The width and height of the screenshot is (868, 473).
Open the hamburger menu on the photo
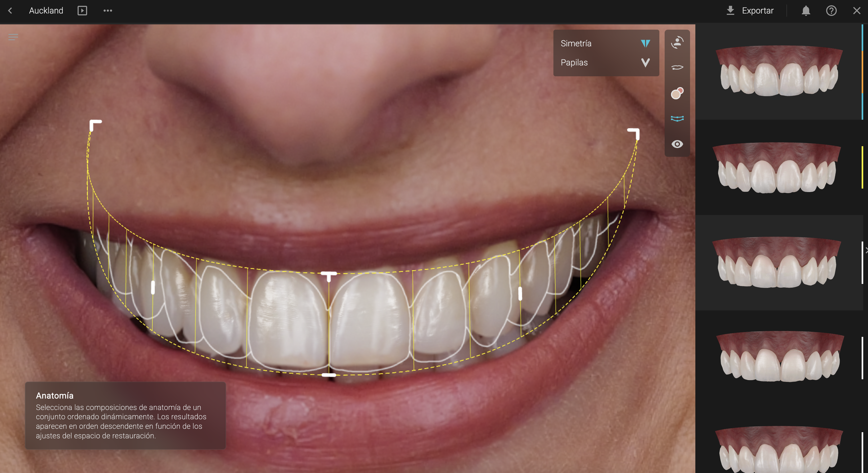(x=13, y=37)
